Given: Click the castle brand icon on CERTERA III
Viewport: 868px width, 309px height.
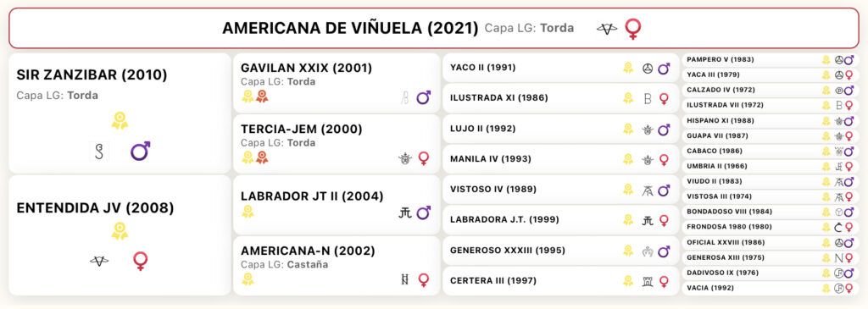Looking at the screenshot, I should pyautogui.click(x=647, y=281).
